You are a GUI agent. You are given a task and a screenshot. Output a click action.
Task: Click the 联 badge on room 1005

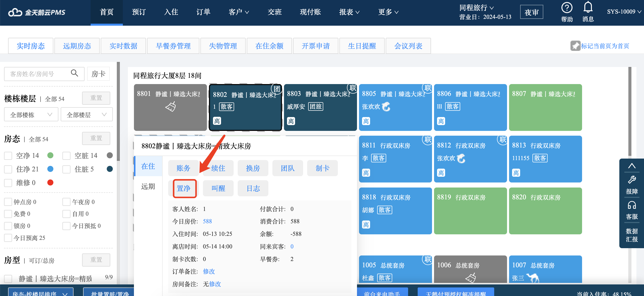point(427,260)
